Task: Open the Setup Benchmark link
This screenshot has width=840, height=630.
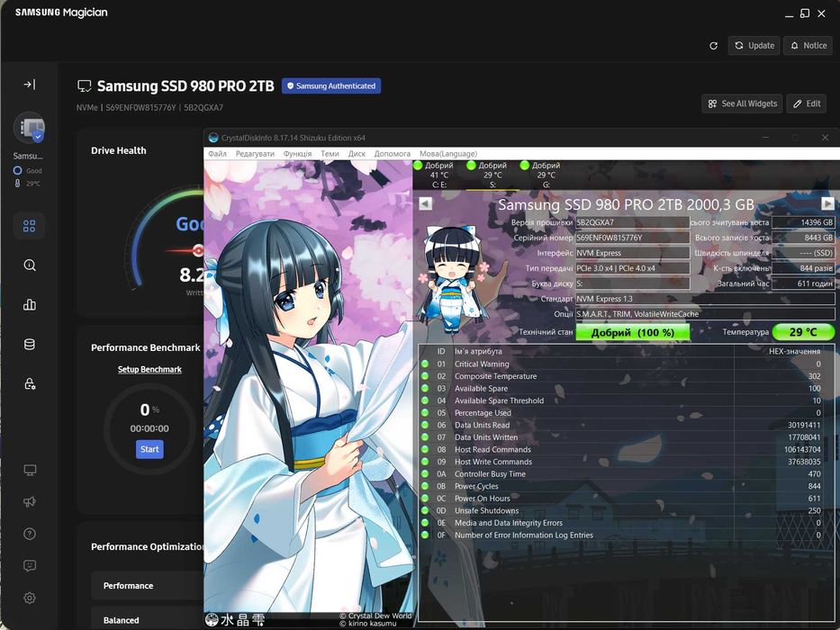Action: tap(149, 369)
